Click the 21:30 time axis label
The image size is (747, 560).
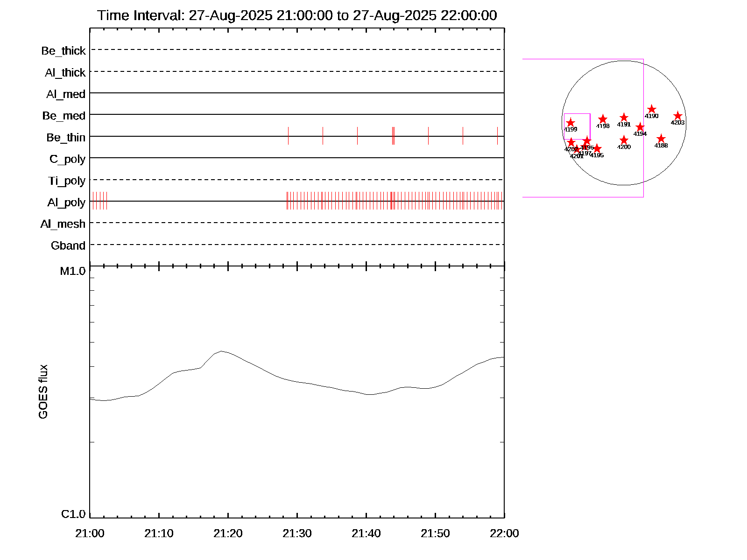[x=297, y=533]
